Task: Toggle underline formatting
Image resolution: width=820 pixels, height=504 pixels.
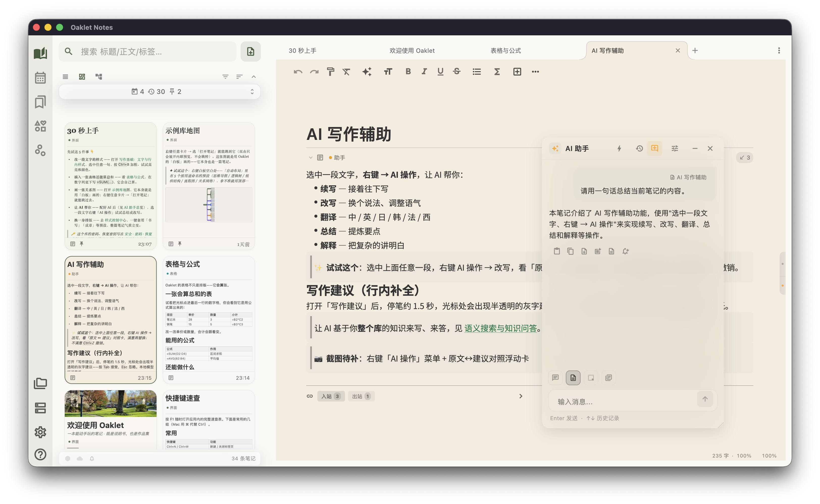Action: (441, 72)
